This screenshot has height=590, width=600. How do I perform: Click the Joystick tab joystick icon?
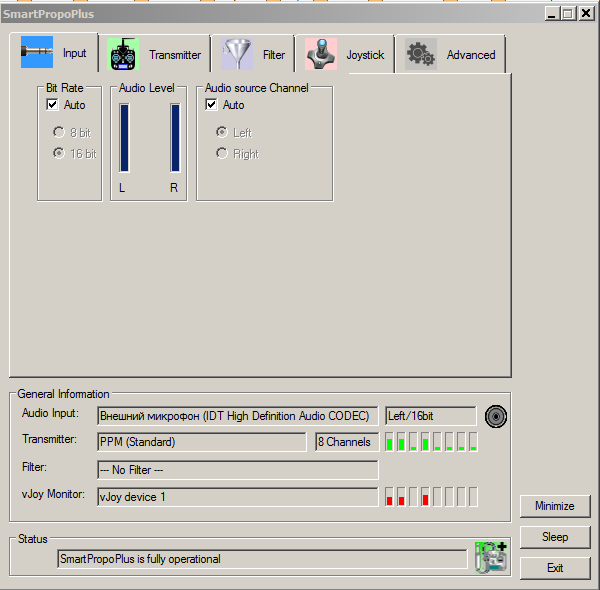321,55
